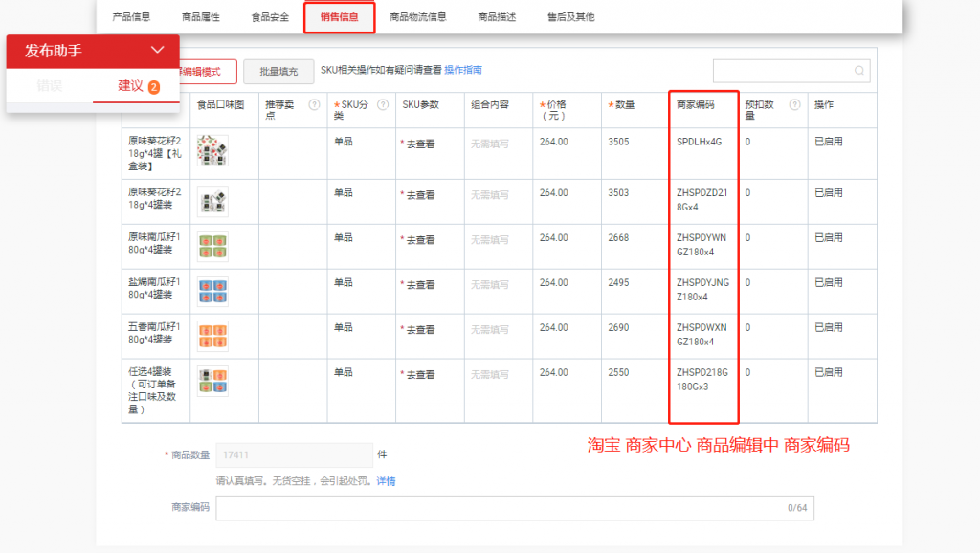Click help icon beside 推荐卖点 column

coord(314,105)
